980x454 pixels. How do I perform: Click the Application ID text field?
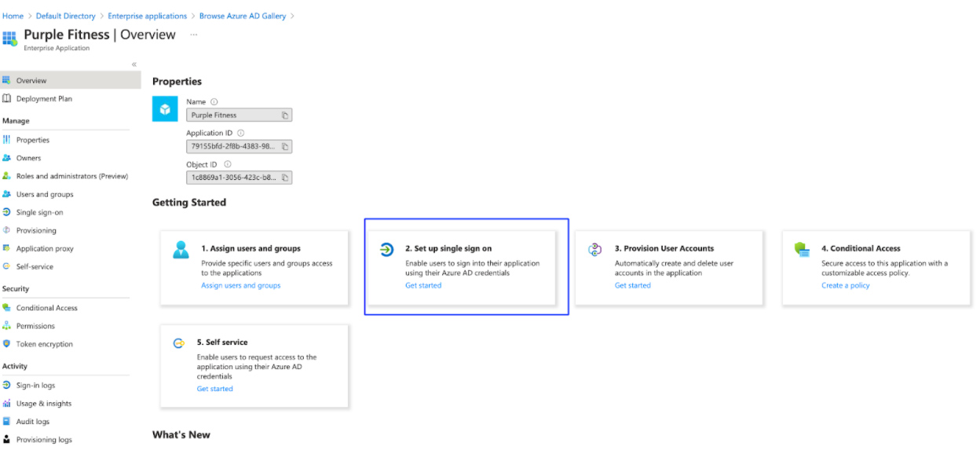click(x=232, y=146)
